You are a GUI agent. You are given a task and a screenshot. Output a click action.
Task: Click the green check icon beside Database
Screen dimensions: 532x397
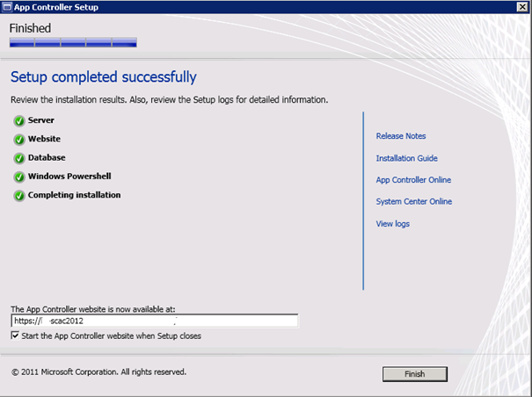coord(19,158)
